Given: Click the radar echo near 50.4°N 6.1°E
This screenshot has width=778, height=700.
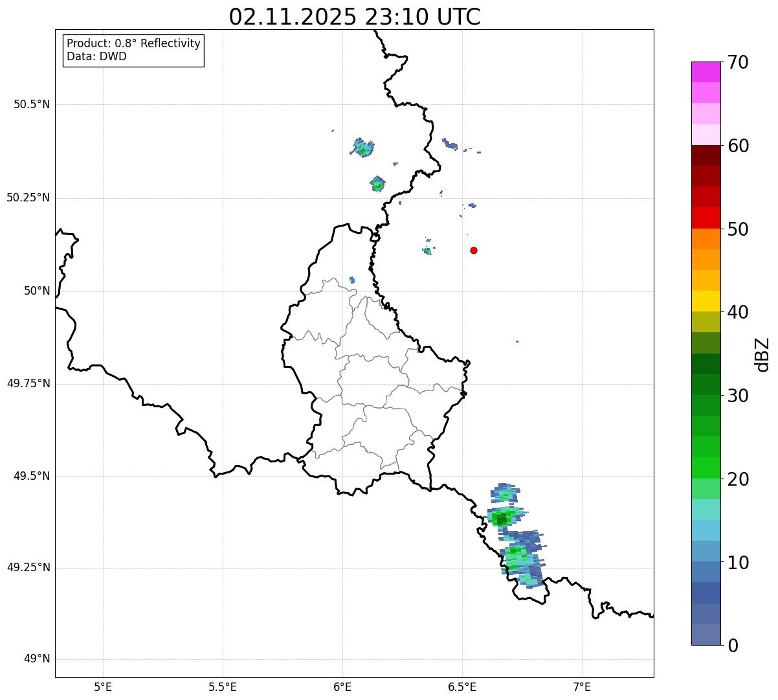Looking at the screenshot, I should tap(362, 148).
